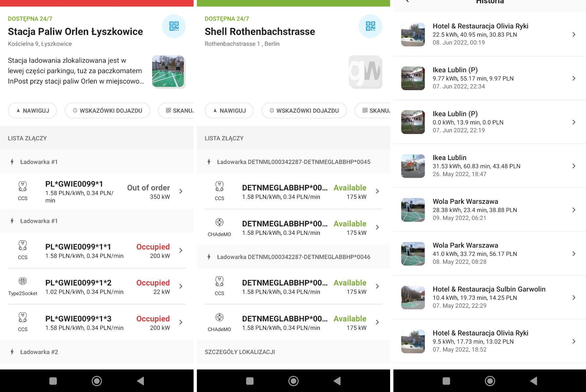Image resolution: width=586 pixels, height=392 pixels.
Task: Select CCS icon under Ładowarka *0045
Action: [219, 186]
